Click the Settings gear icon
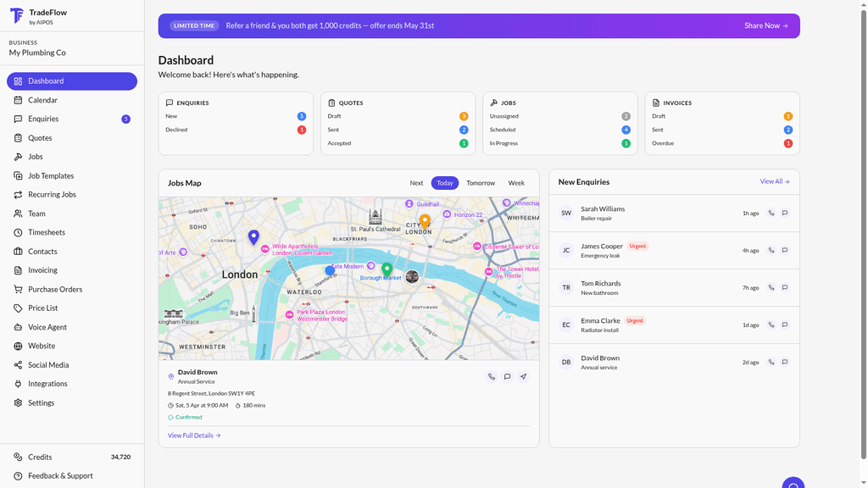 pyautogui.click(x=18, y=402)
